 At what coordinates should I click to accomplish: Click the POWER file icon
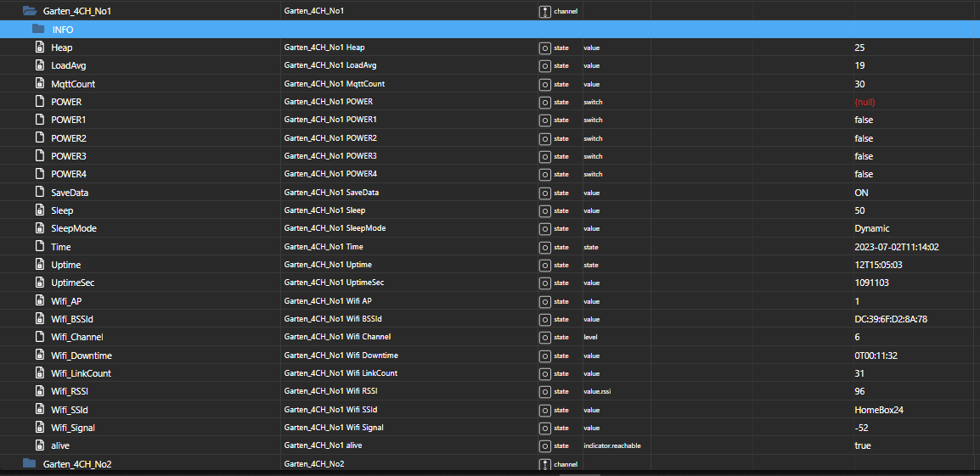coord(39,102)
